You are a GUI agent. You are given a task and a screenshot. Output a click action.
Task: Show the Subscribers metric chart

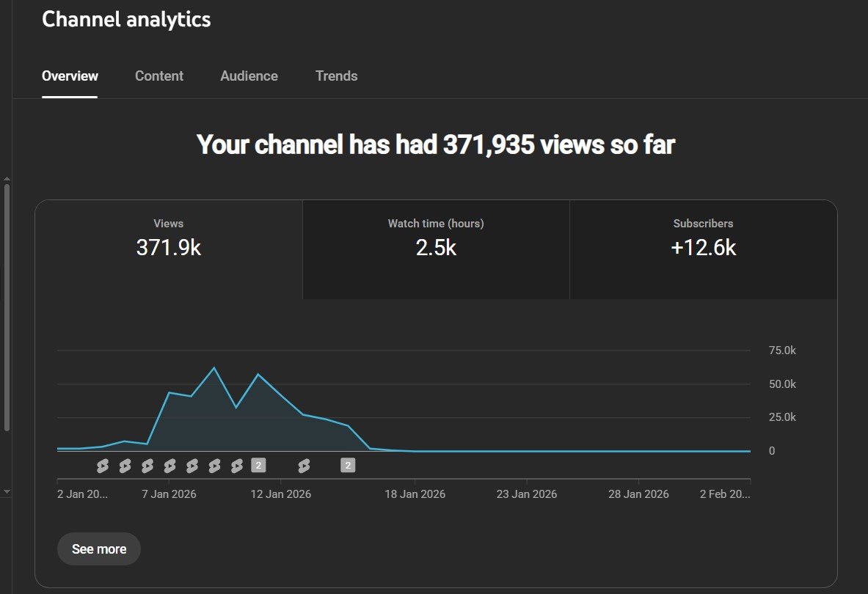(x=703, y=239)
